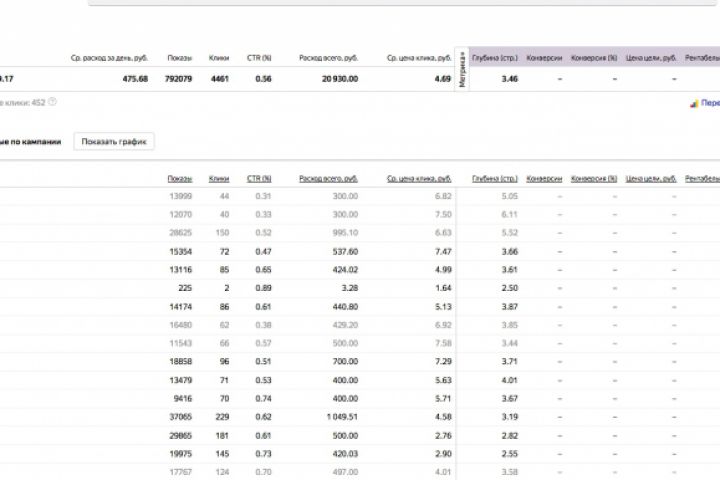Select impressions cell 17767
This screenshot has width=720, height=480.
tap(180, 472)
